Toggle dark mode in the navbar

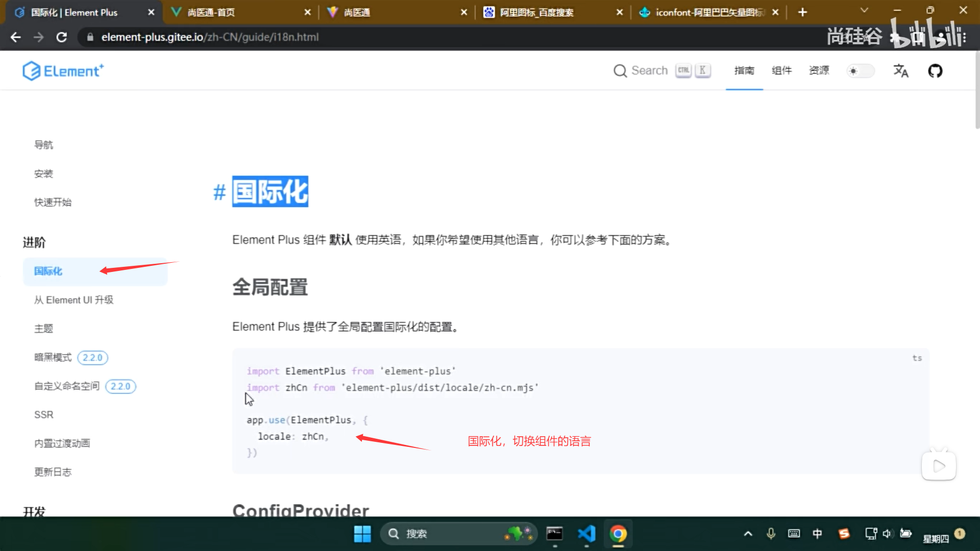click(x=861, y=71)
